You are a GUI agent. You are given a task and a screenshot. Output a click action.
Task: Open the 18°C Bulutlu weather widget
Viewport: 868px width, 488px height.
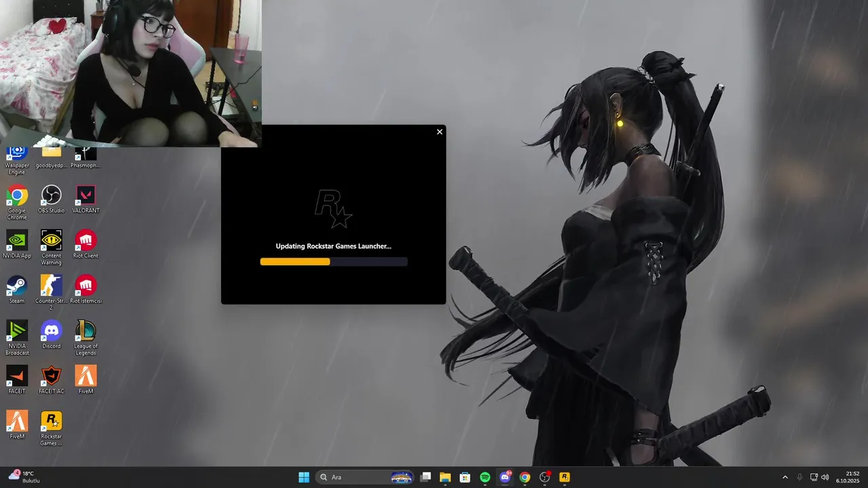click(x=25, y=477)
